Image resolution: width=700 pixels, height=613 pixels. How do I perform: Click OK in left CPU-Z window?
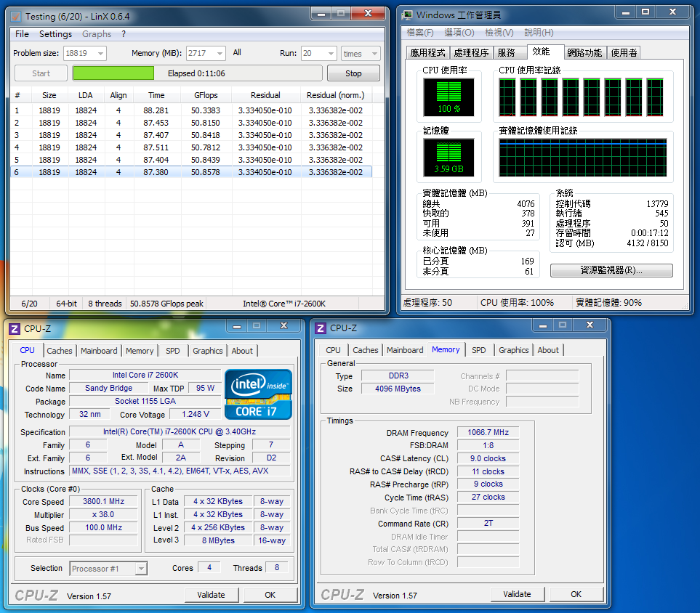[x=270, y=595]
